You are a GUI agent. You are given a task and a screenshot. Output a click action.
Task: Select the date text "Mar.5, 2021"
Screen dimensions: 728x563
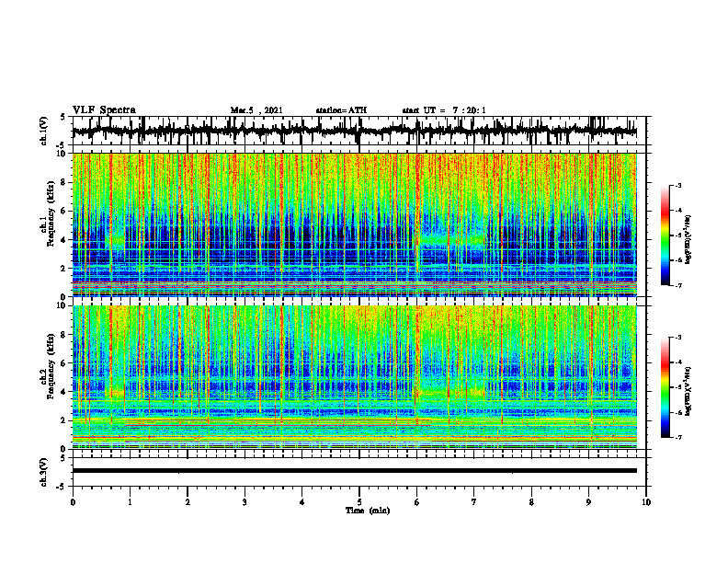[x=256, y=110]
